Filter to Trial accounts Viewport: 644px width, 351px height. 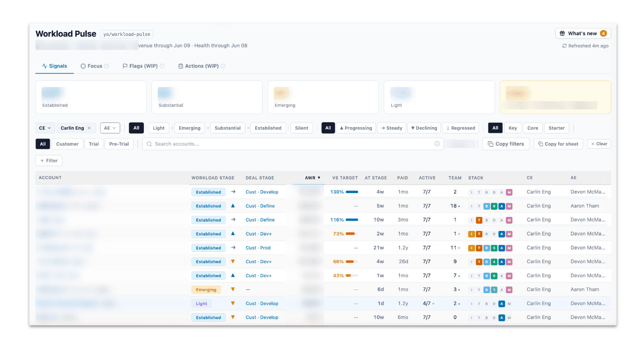pos(94,144)
